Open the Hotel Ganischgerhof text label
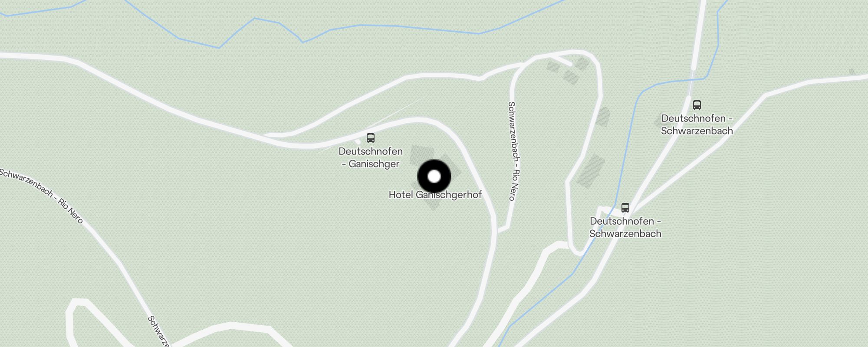Viewport: 868px width, 347px height. (x=435, y=195)
